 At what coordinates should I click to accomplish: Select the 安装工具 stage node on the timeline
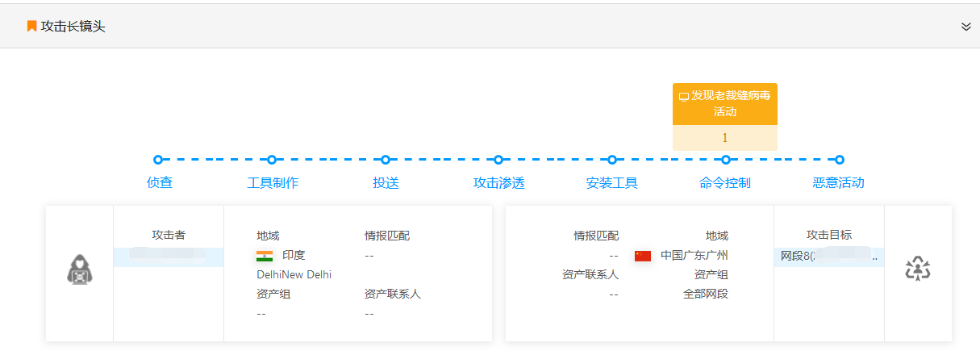pyautogui.click(x=612, y=160)
